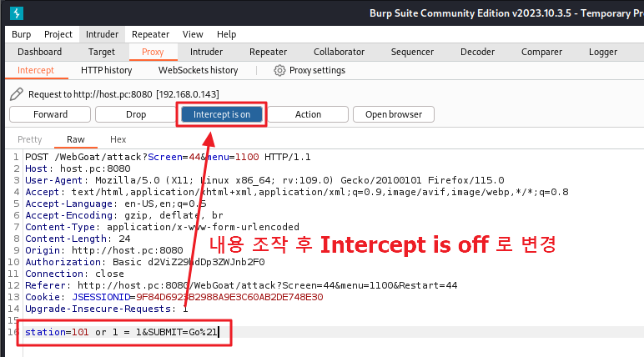Switch to the Hex view tab

click(x=118, y=139)
